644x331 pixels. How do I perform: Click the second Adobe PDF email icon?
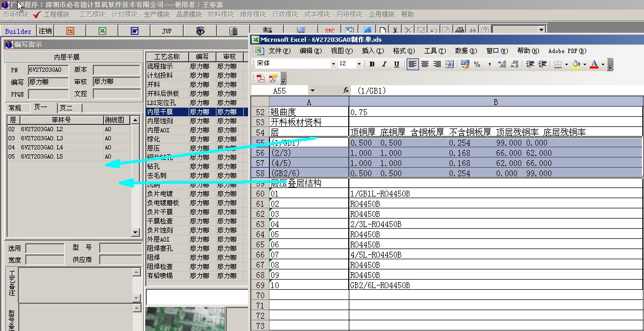(273, 79)
